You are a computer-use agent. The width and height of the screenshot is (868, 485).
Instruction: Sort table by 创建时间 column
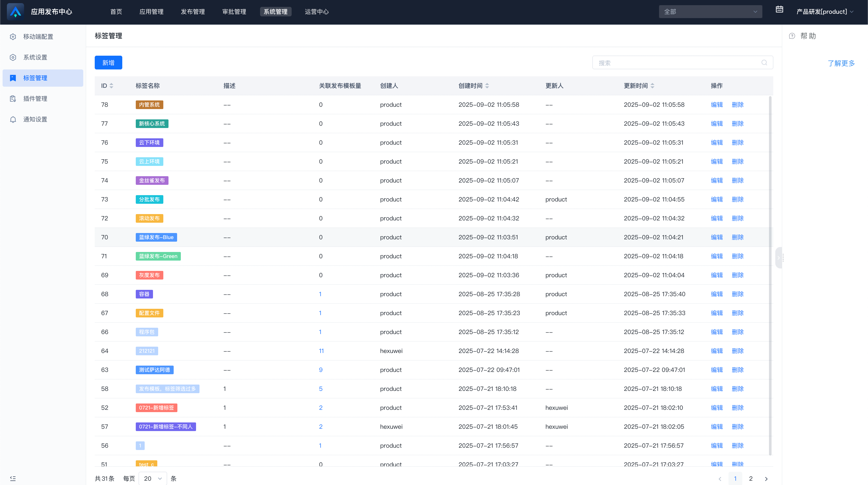487,86
